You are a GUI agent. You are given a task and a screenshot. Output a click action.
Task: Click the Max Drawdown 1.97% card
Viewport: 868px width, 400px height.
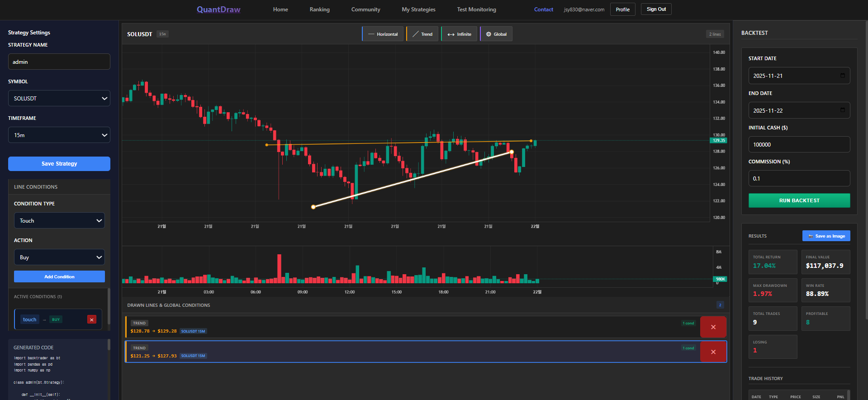[773, 290]
